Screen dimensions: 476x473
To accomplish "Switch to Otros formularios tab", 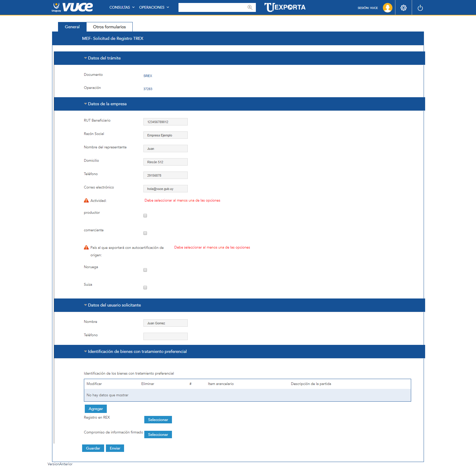I will tap(109, 27).
